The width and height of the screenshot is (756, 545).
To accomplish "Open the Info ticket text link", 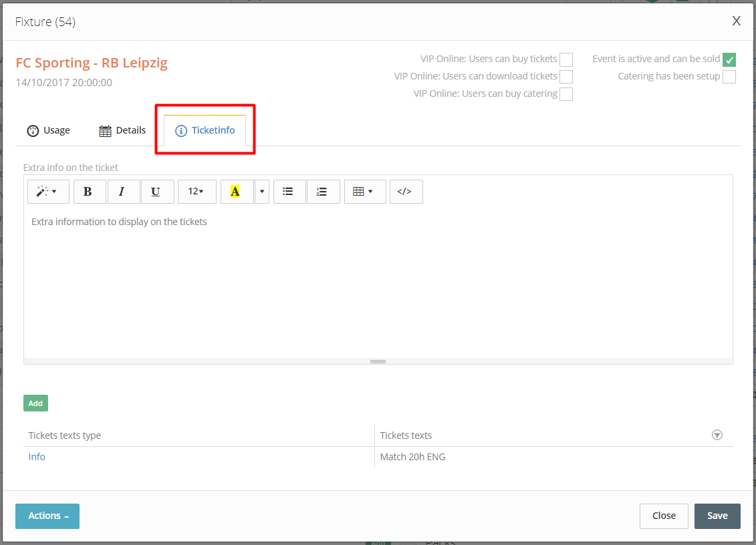I will click(x=37, y=457).
